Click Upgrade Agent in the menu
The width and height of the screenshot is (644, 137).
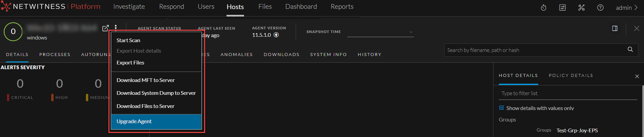(x=156, y=121)
